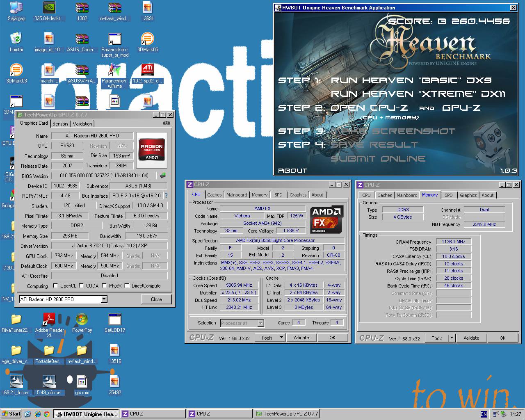Open the Graphics tab in right CPU-Z window
The image size is (525, 420).
tap(468, 195)
